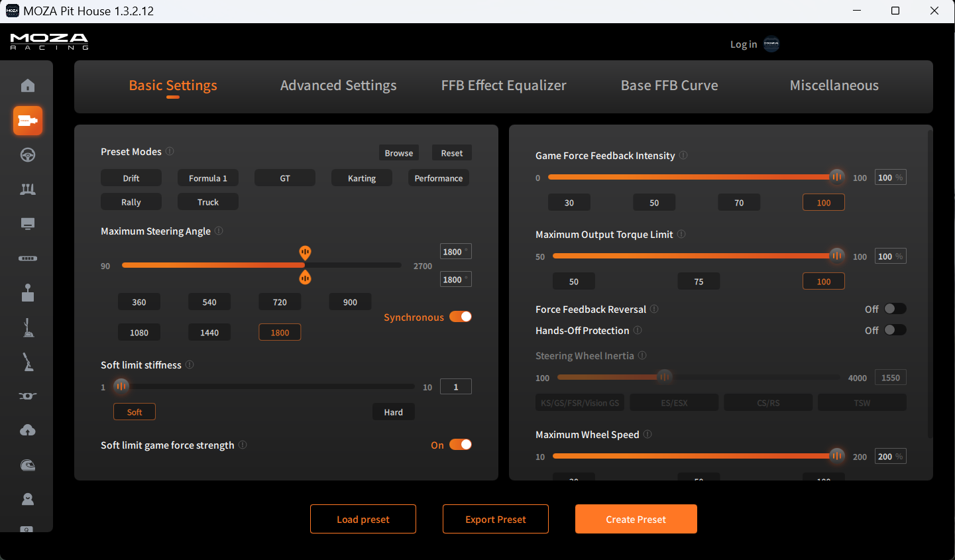Show info for Soft limit stiffness
Image resolution: width=955 pixels, height=560 pixels.
(x=190, y=364)
